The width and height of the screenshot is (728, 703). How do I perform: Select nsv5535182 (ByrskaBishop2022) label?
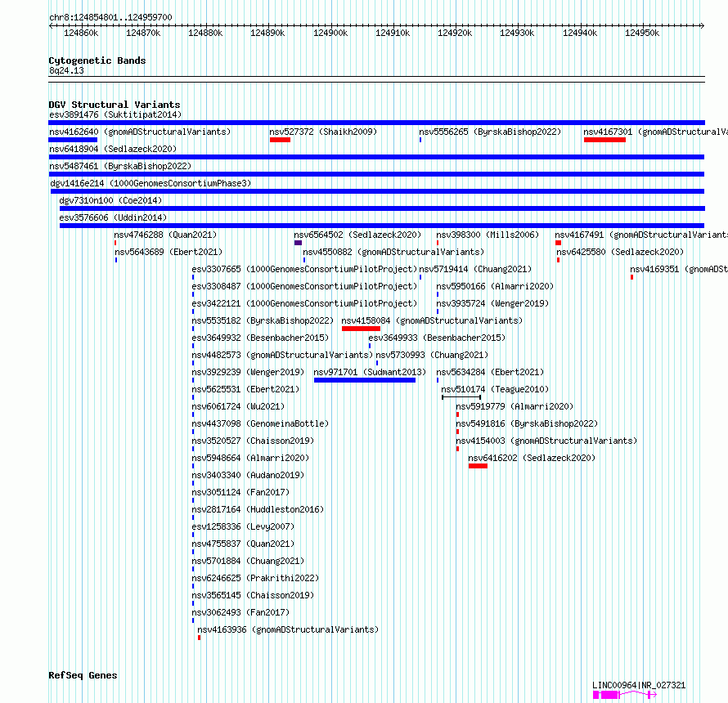pos(263,320)
